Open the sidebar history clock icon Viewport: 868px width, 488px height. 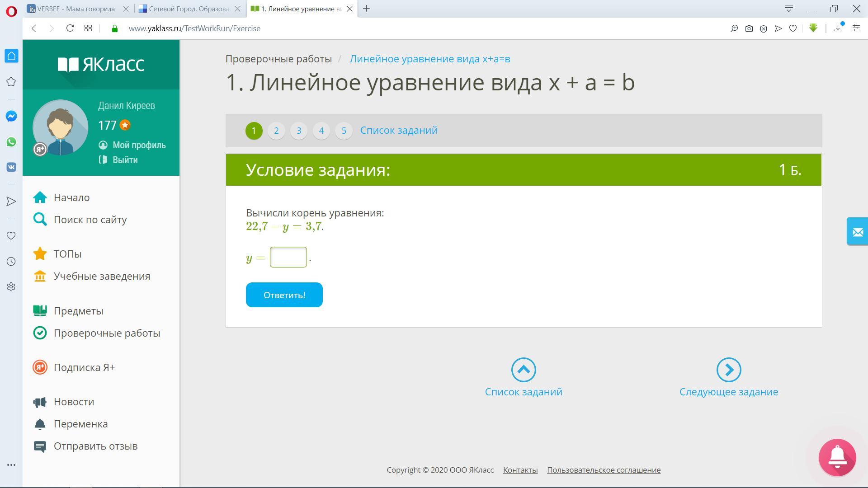point(11,261)
